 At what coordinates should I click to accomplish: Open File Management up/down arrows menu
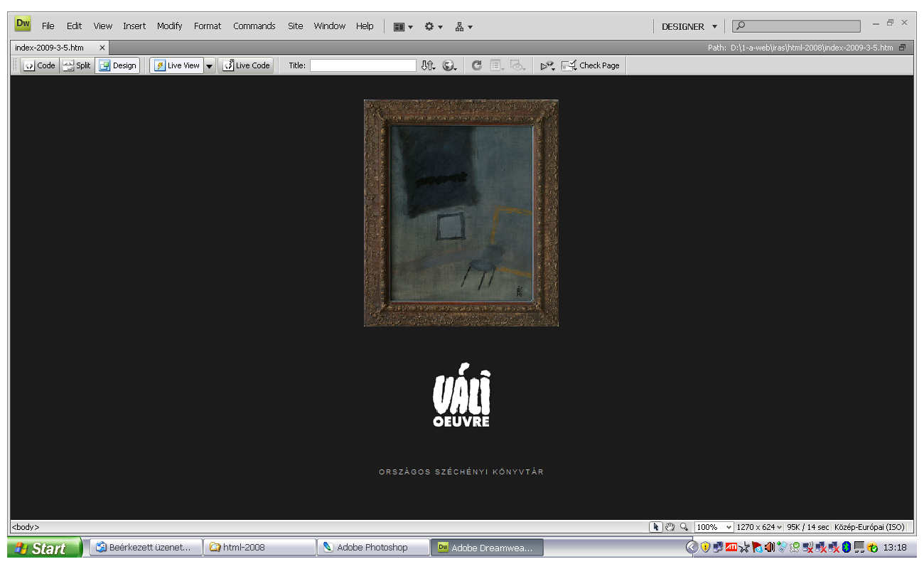coord(428,65)
